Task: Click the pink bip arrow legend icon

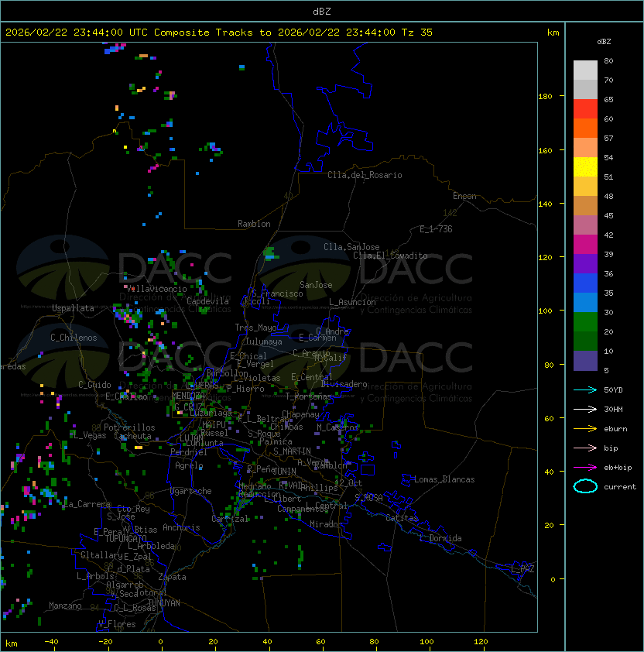Action: (x=585, y=448)
